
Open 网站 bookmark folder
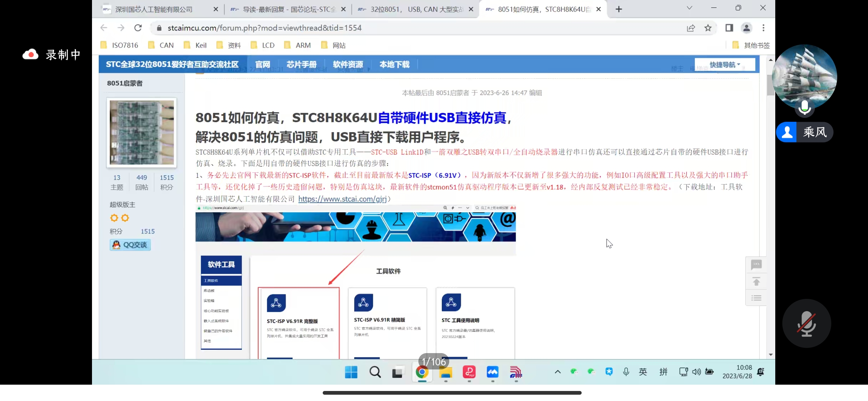(333, 45)
